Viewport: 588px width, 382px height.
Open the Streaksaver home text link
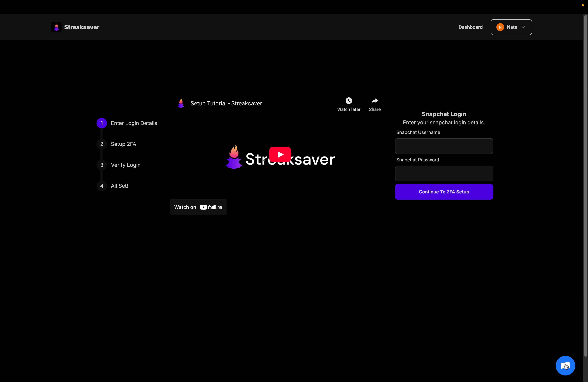tap(82, 27)
